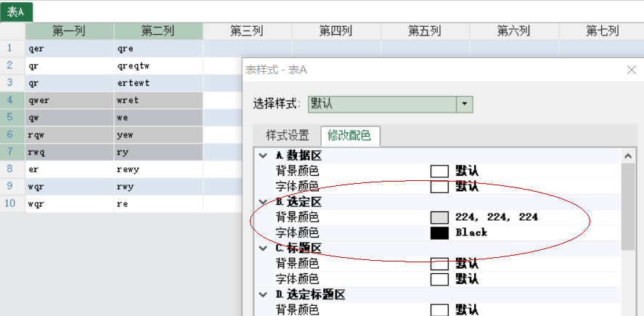Screen dimensions: 644x316
Task: Select the 第四列 column header
Action: click(336, 31)
